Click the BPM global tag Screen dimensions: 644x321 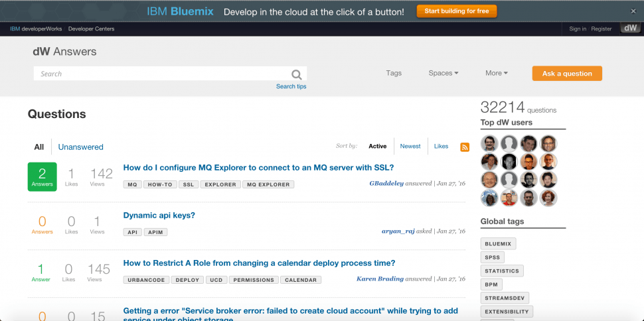click(x=491, y=285)
